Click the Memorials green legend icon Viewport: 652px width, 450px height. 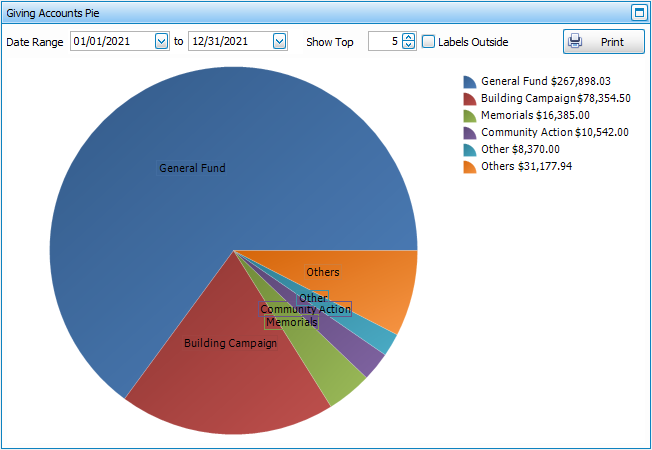pos(469,116)
